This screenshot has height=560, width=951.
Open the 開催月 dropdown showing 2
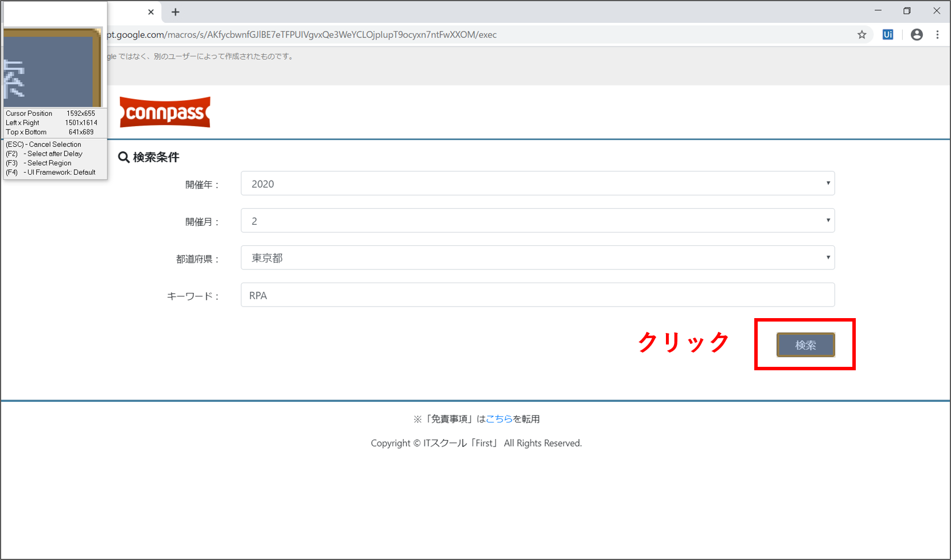[537, 221]
